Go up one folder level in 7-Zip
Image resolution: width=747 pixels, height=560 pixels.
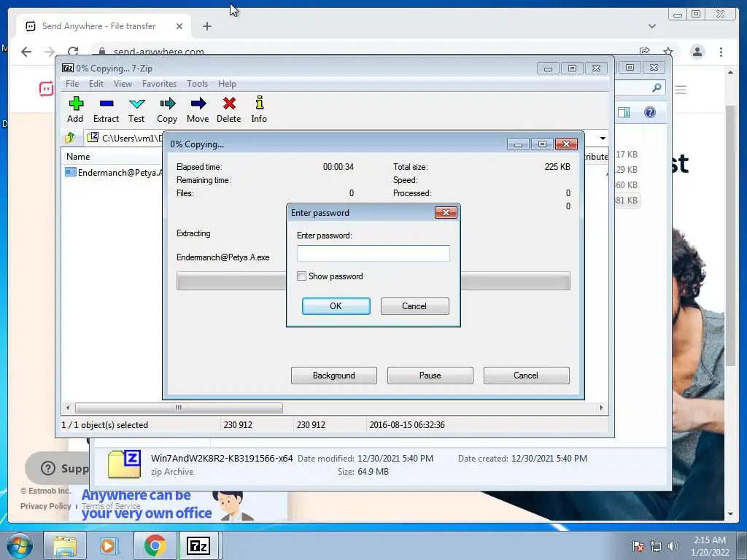pyautogui.click(x=70, y=138)
